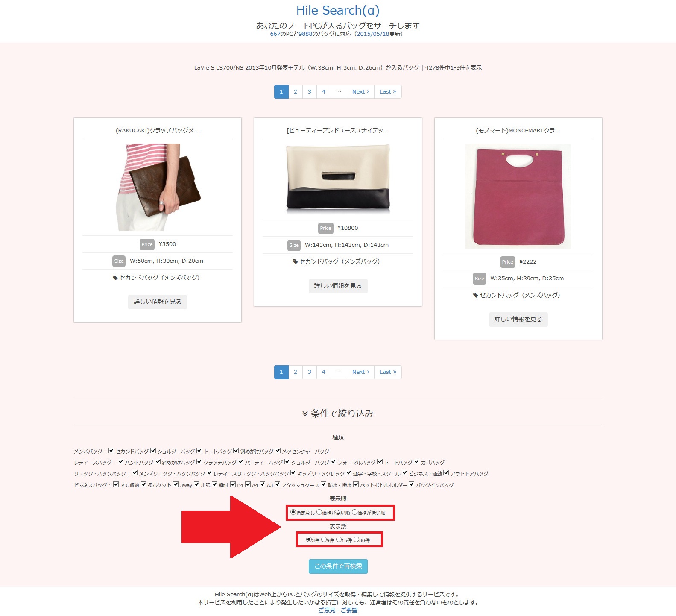Screen dimensions: 676x616
Task: Open the Hile Search(α) title link
Action: pos(338,10)
